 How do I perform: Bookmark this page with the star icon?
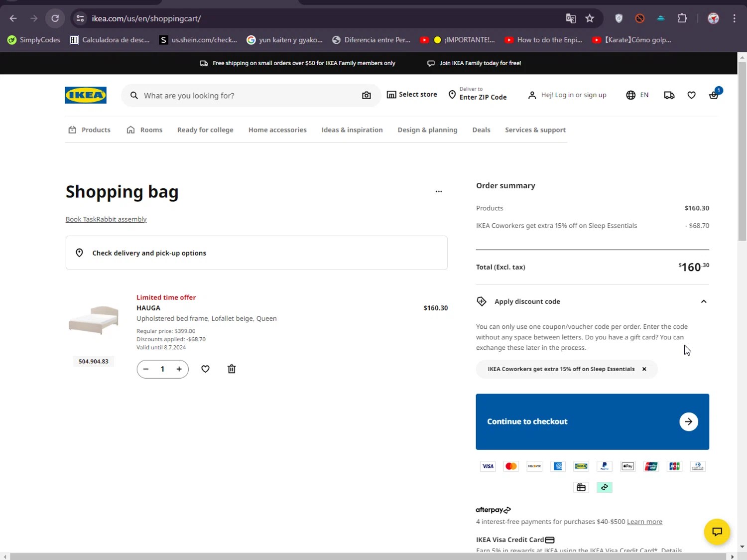(x=590, y=18)
